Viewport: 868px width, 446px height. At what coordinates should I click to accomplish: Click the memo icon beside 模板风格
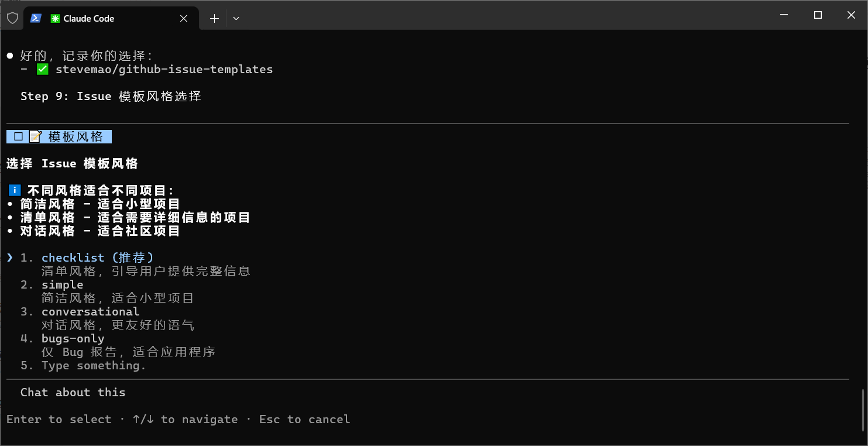pyautogui.click(x=35, y=137)
